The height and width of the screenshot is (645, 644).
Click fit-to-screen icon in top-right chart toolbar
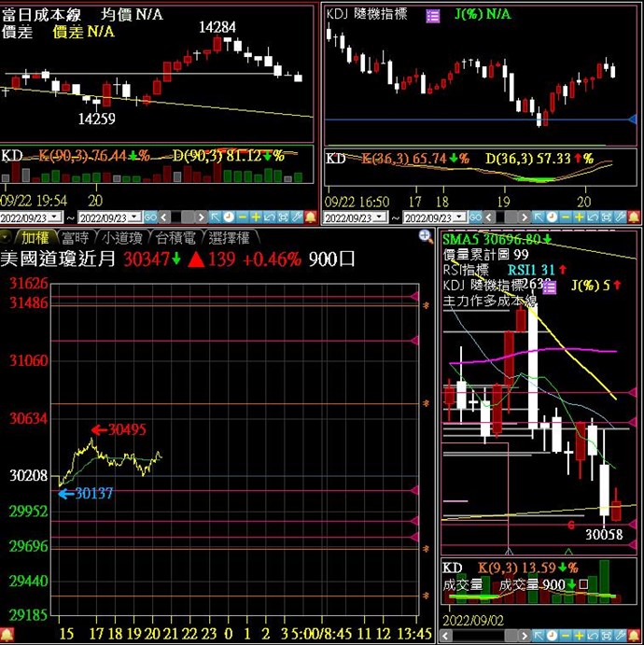(606, 217)
